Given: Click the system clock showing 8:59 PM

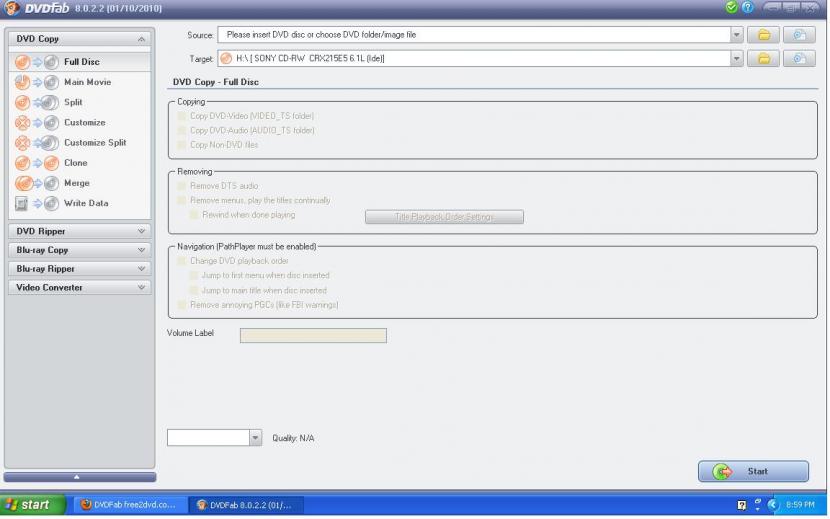Looking at the screenshot, I should point(802,506).
